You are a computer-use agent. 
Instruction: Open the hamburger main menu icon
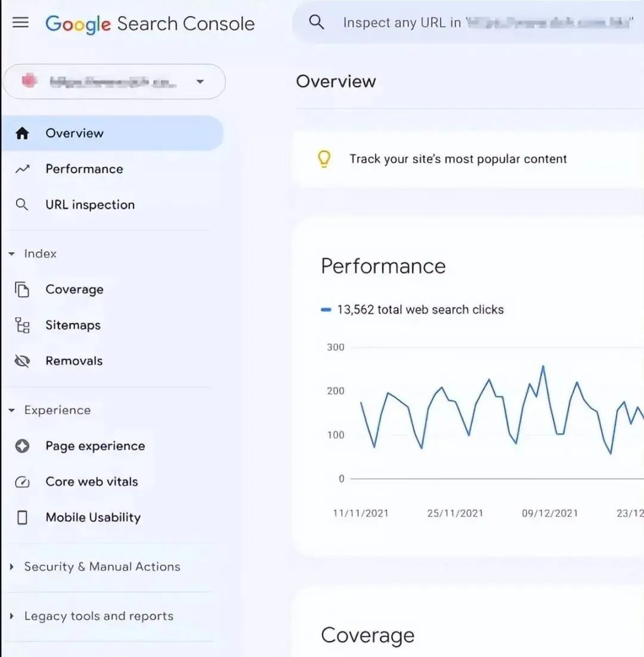pos(20,23)
